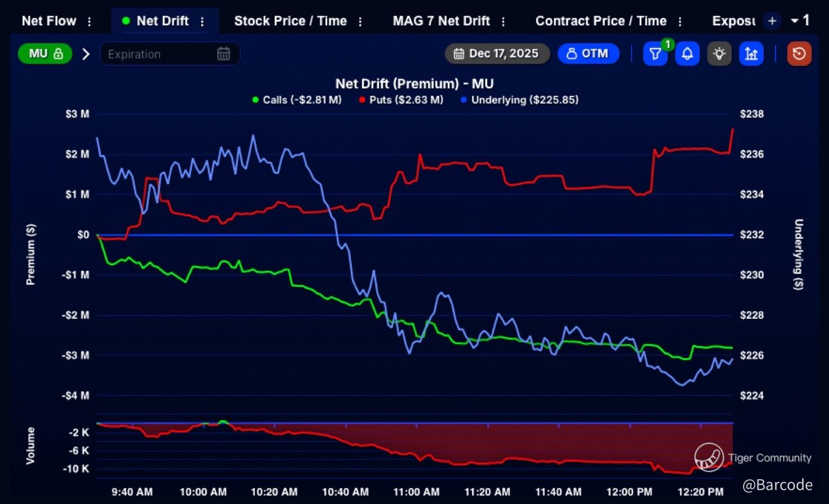Screen dimensions: 829x504
Task: Open MAG 7 Net Drift options menu
Action: [503, 21]
